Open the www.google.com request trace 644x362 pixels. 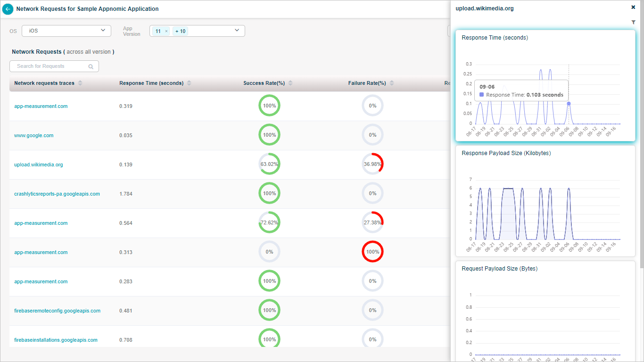[x=34, y=135]
